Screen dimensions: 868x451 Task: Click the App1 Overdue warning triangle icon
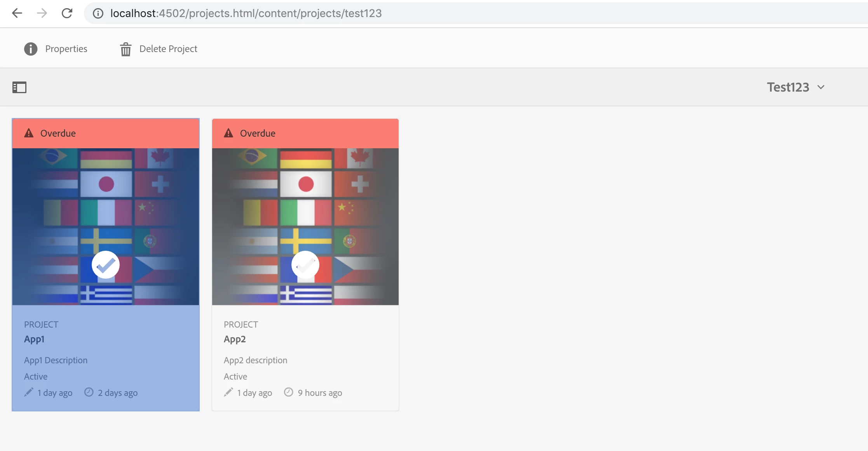coord(29,133)
